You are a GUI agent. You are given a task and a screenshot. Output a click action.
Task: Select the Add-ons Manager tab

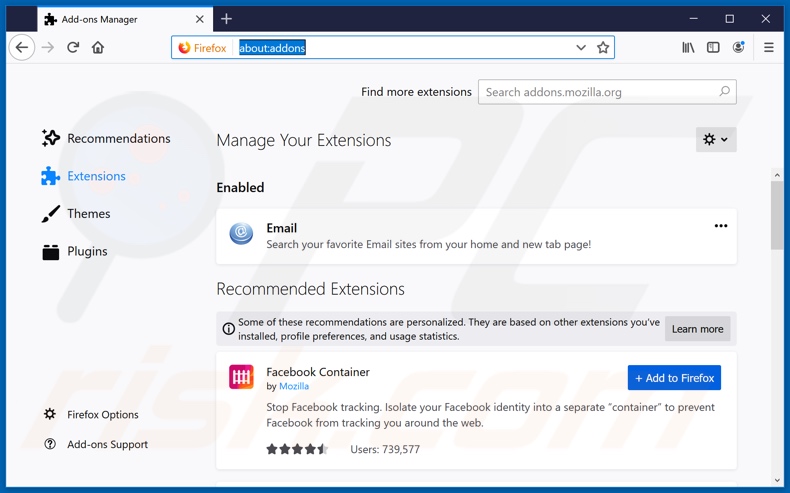point(124,19)
